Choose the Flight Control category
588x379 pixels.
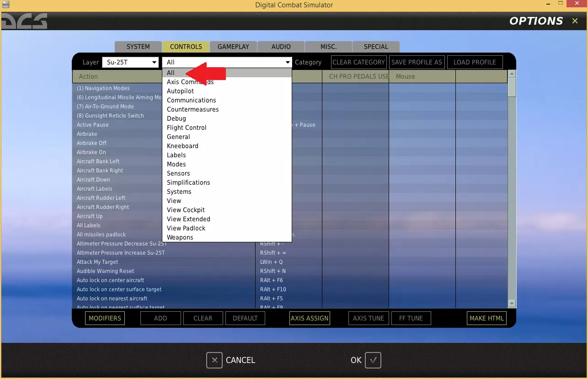pyautogui.click(x=227, y=128)
